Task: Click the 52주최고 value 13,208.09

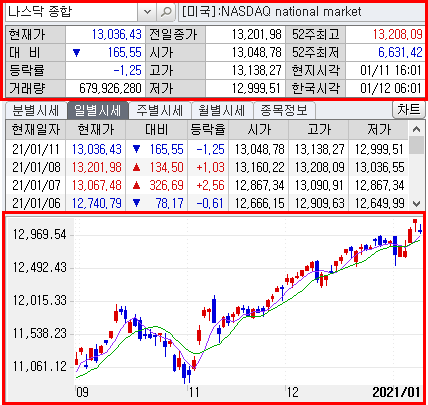Action: coord(397,34)
